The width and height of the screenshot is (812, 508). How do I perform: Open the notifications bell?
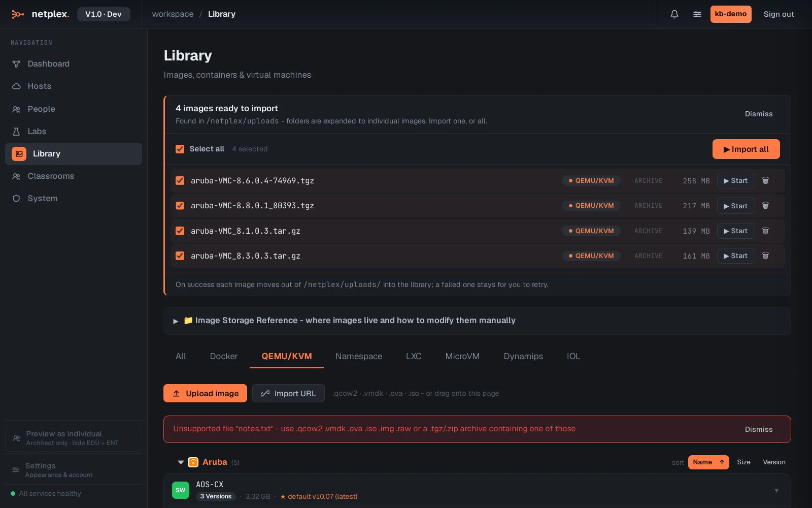(x=674, y=14)
